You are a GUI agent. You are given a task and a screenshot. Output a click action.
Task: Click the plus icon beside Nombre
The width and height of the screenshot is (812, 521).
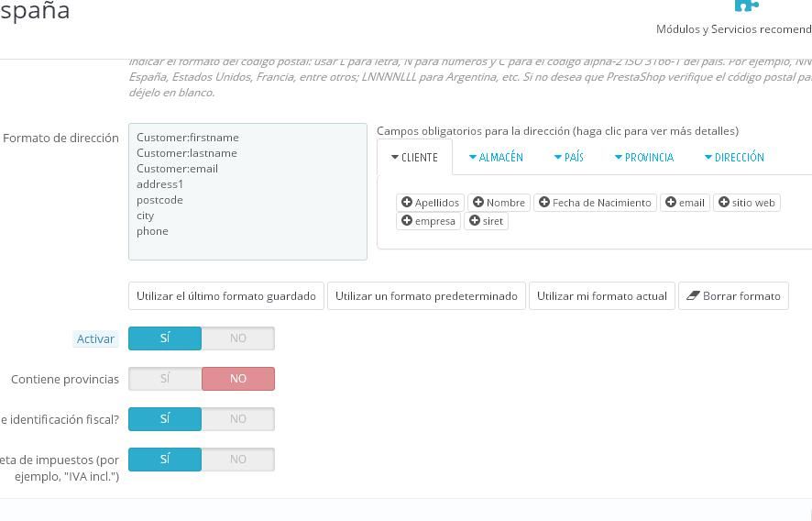coord(478,202)
